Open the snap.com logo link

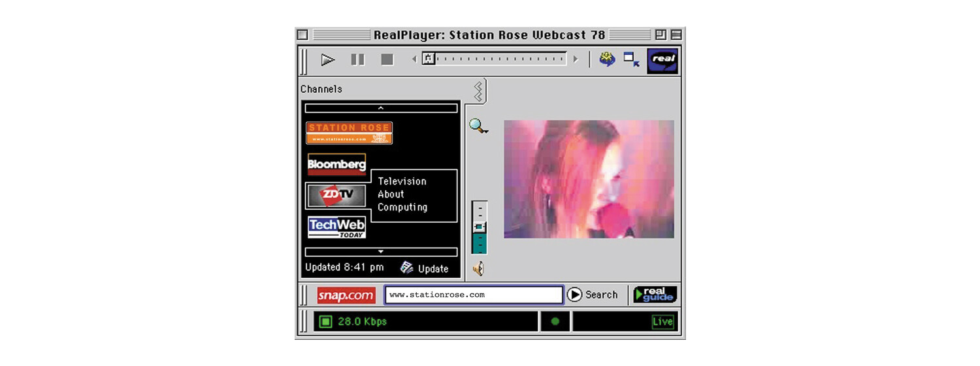pyautogui.click(x=346, y=295)
